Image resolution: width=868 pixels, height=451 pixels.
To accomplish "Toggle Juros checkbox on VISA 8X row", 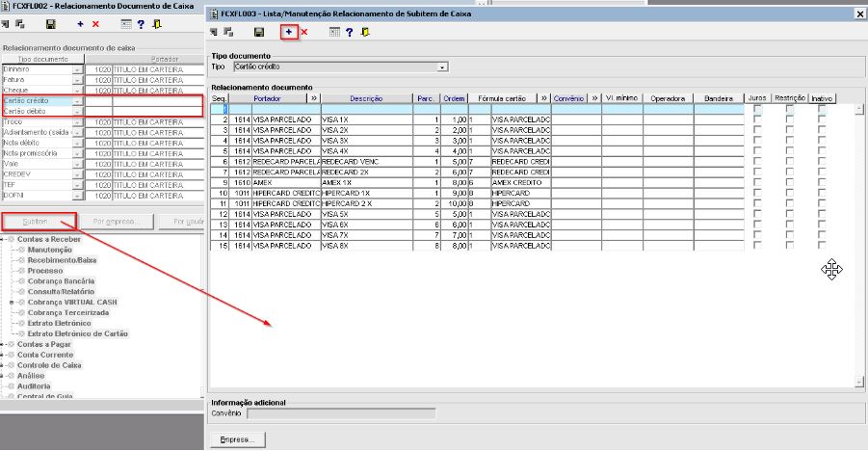I will point(757,246).
